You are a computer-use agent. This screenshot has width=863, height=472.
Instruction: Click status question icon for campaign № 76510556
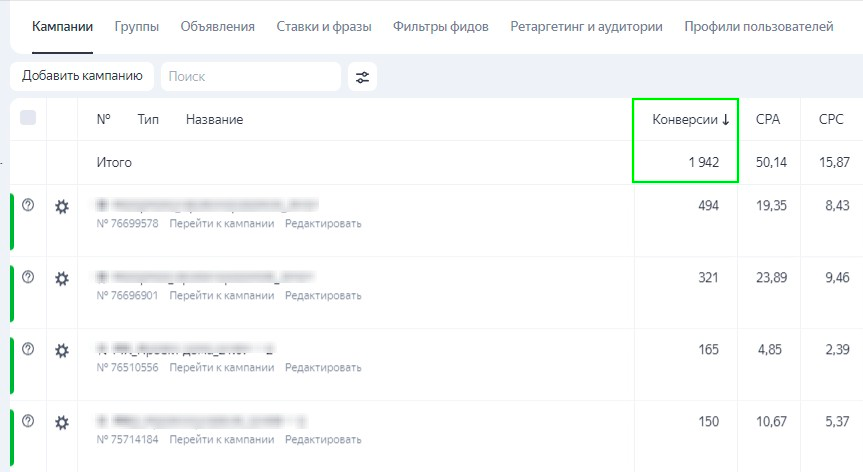[28, 349]
